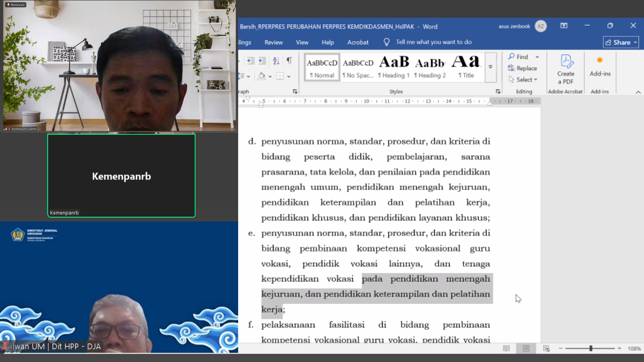Apply the No Spacing style
The image size is (644, 362).
(x=358, y=68)
